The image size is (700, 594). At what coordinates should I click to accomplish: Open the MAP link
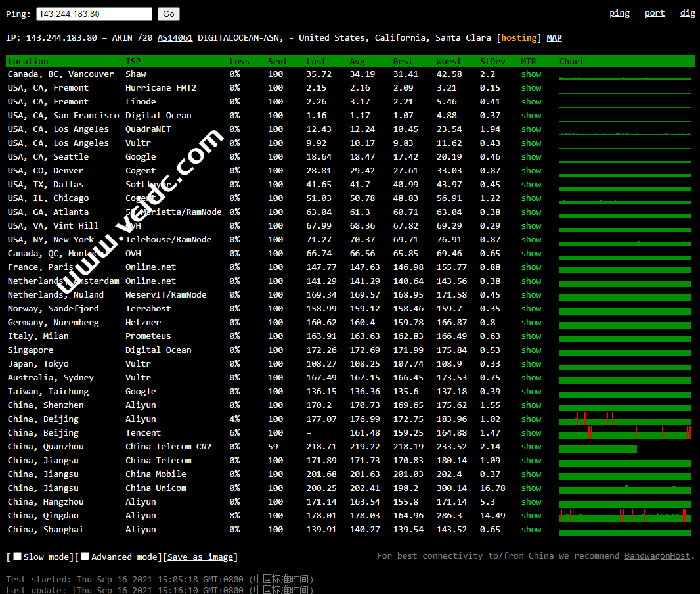click(x=554, y=38)
